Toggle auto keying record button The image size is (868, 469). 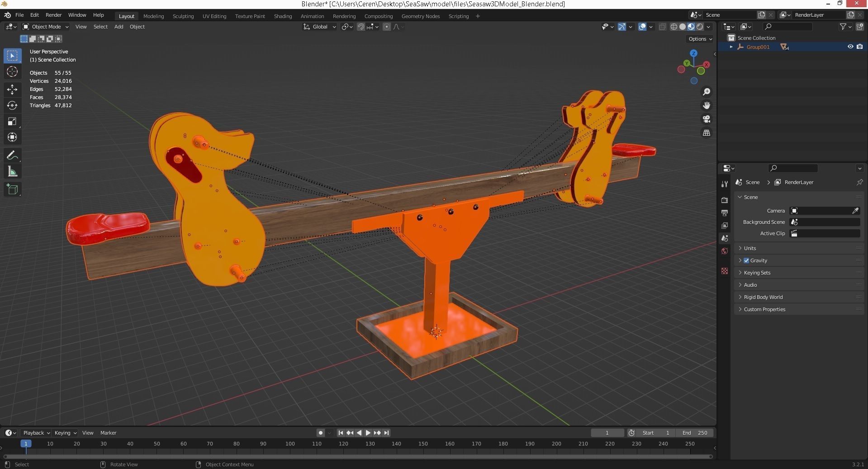click(321, 433)
